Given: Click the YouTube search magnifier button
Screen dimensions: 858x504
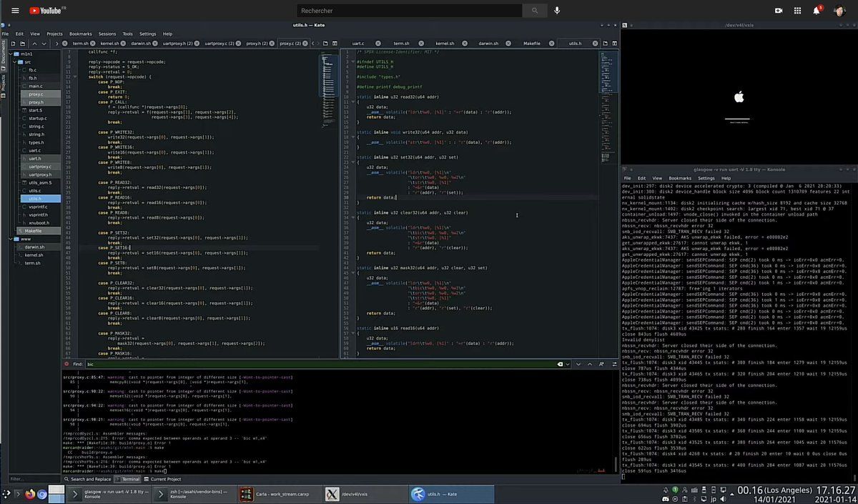Looking at the screenshot, I should (x=534, y=11).
